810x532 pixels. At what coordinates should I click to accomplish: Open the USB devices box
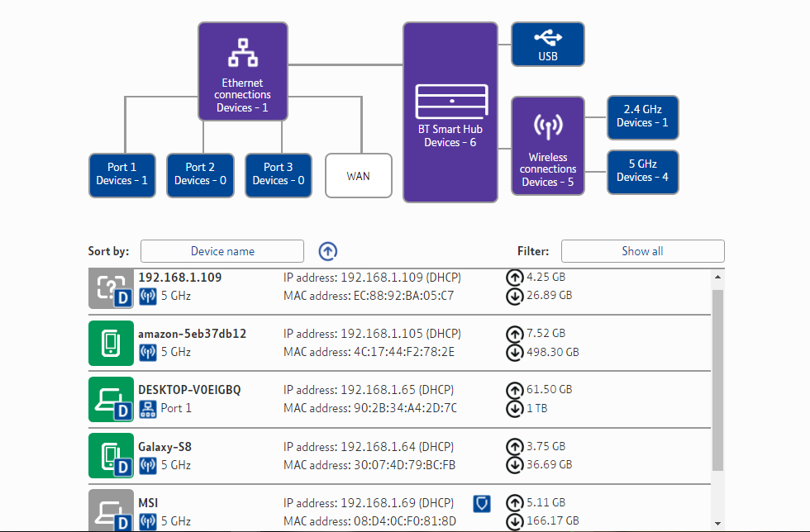pyautogui.click(x=547, y=45)
